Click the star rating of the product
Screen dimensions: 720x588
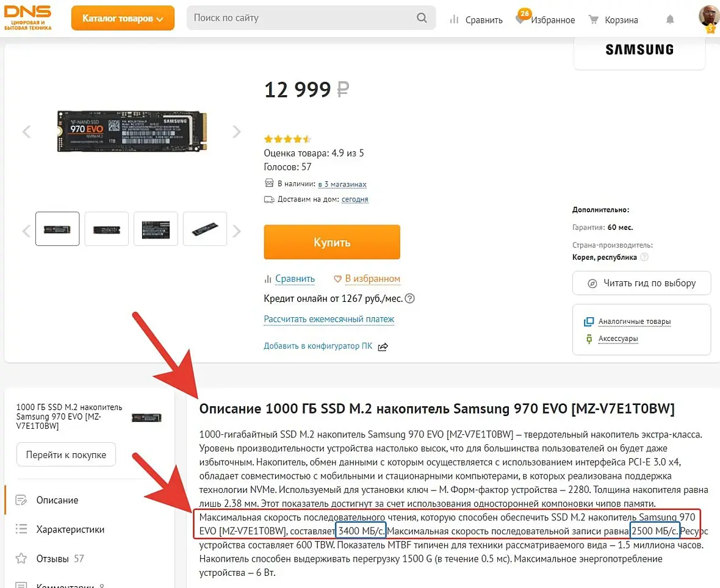click(287, 138)
